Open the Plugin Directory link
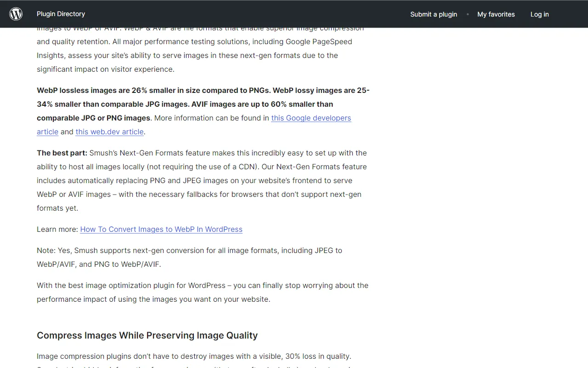 click(61, 14)
